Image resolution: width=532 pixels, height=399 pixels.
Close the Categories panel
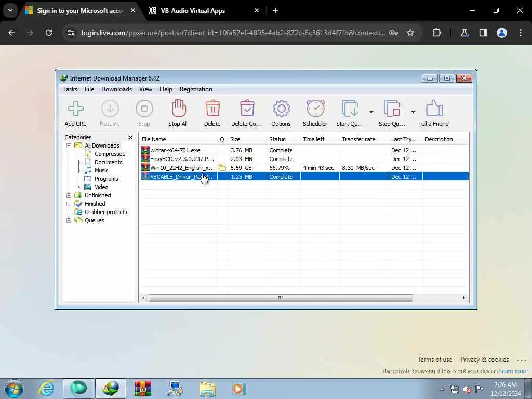point(130,137)
